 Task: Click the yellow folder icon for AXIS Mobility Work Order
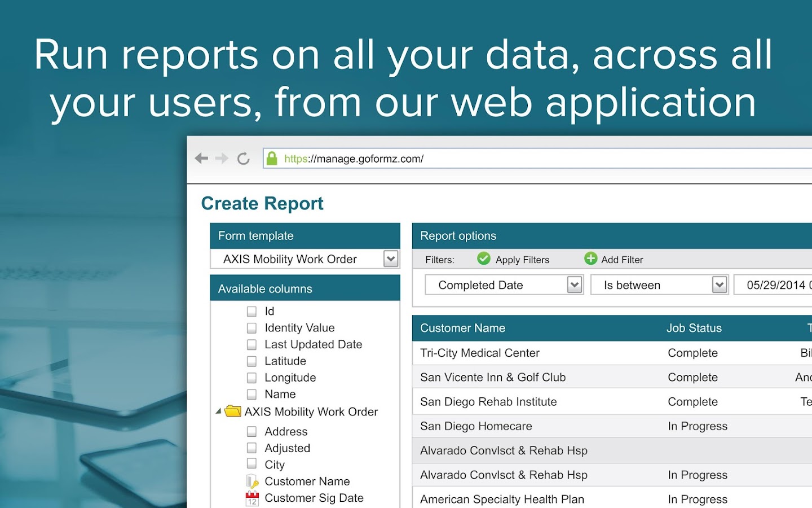click(232, 411)
